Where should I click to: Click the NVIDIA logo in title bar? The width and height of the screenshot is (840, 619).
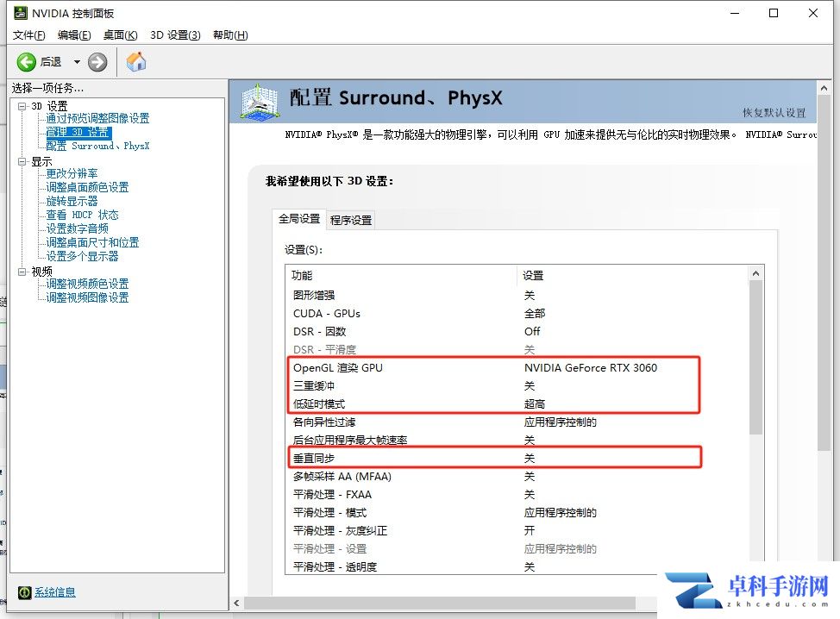pyautogui.click(x=21, y=13)
